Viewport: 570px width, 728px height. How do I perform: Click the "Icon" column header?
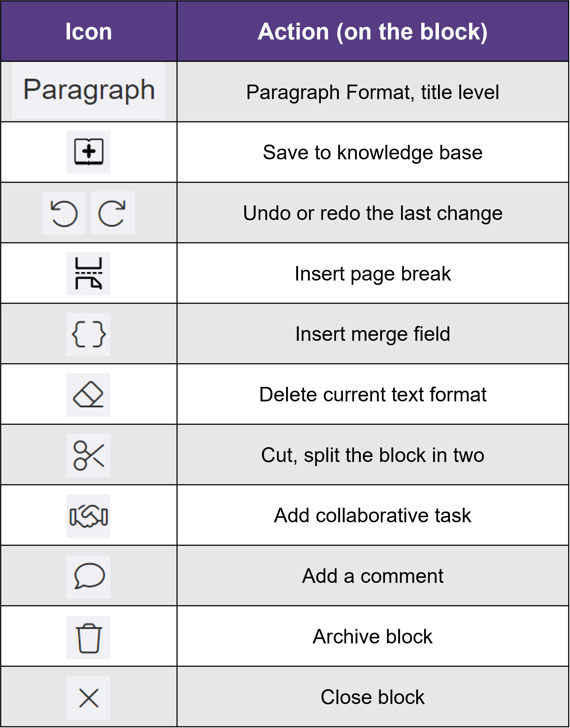point(88,32)
